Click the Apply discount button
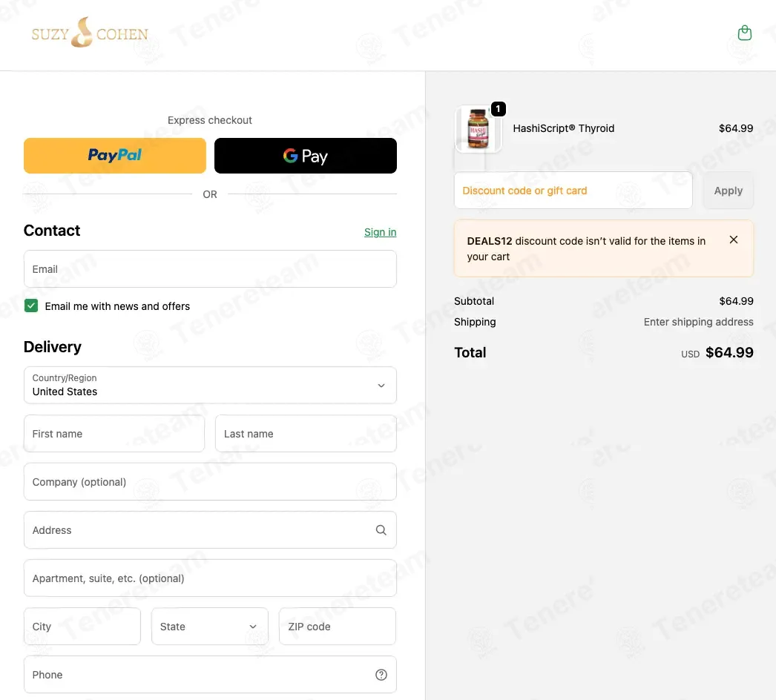This screenshot has height=700, width=776. tap(728, 191)
